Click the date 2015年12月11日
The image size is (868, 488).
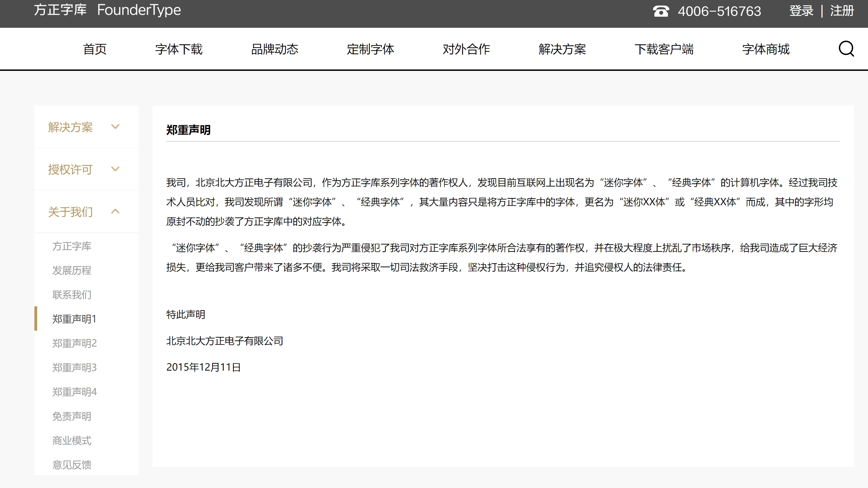pyautogui.click(x=204, y=367)
